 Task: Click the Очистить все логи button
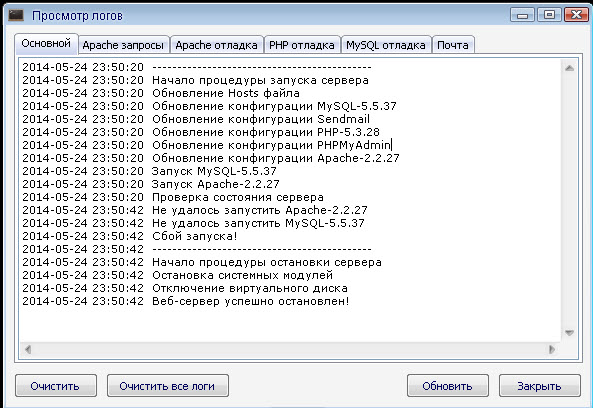[168, 386]
